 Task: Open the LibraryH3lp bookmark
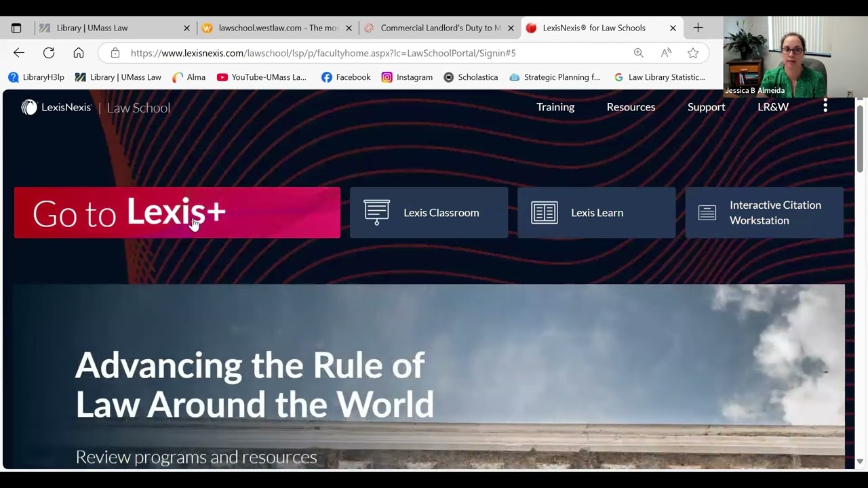[x=36, y=77]
